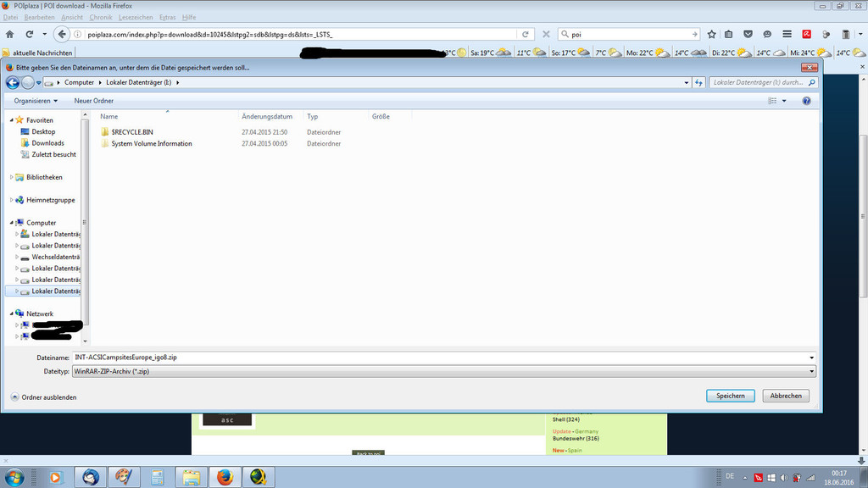This screenshot has width=868, height=488.
Task: Show the Firefox bookmarks list icon
Action: (728, 34)
